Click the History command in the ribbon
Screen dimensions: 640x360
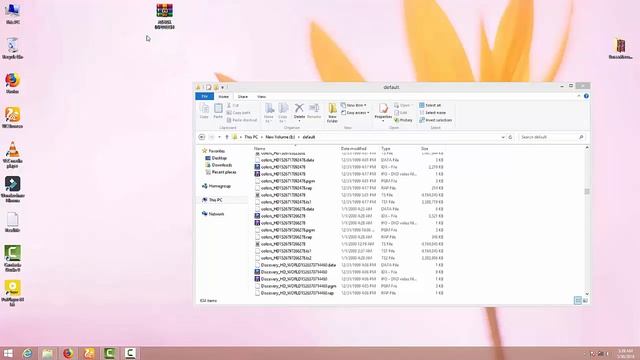[x=403, y=120]
